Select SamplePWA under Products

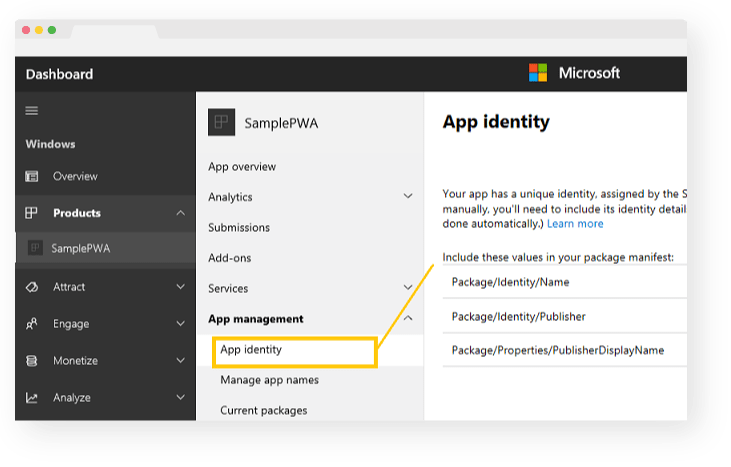tap(105, 248)
